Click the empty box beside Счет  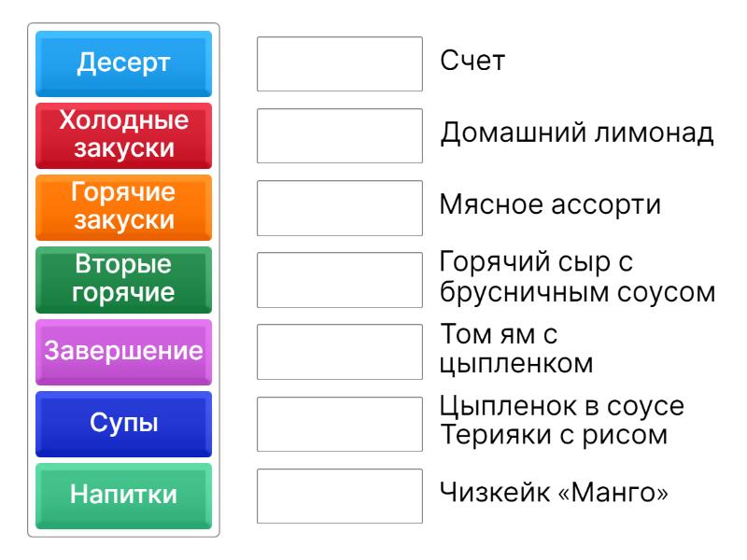click(340, 63)
